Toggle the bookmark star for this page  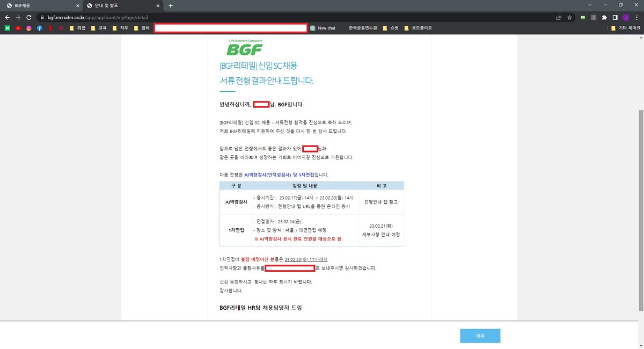569,17
